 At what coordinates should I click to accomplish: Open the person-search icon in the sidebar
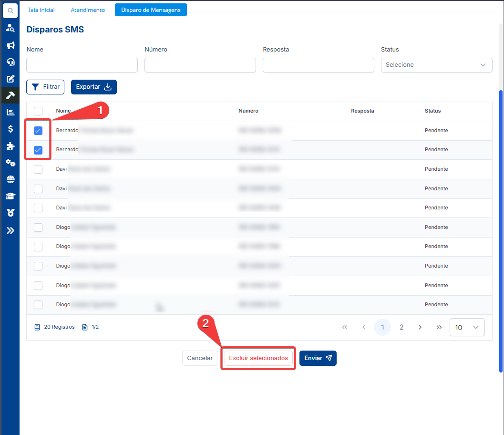coord(10,28)
